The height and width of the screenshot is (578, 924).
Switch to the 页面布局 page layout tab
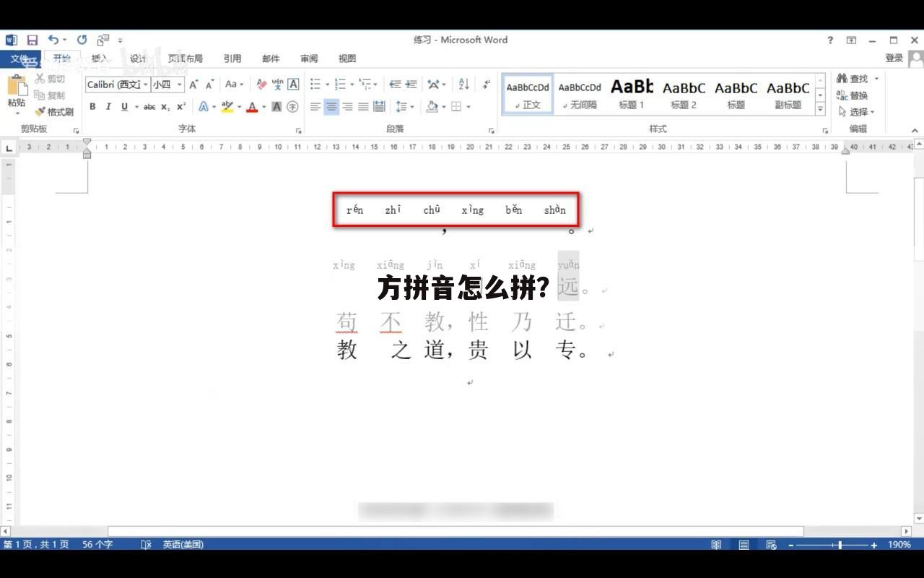coord(186,59)
